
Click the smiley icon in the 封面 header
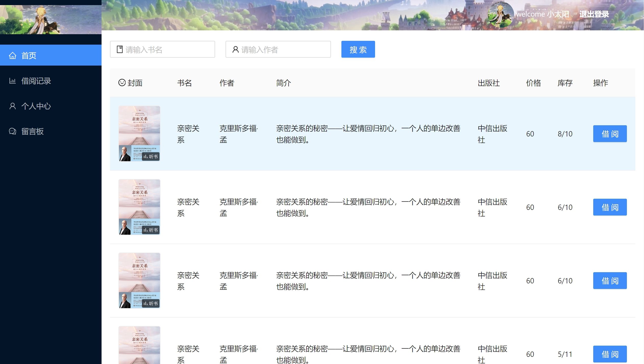pyautogui.click(x=122, y=82)
